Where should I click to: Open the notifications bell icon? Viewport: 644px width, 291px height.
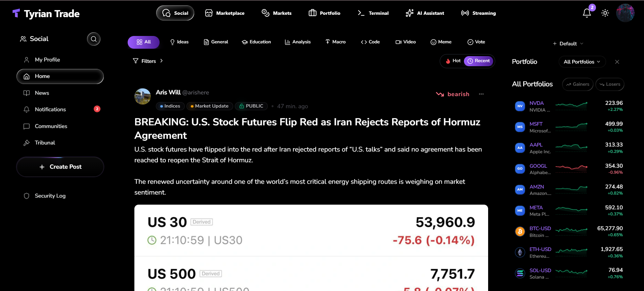[x=587, y=13]
